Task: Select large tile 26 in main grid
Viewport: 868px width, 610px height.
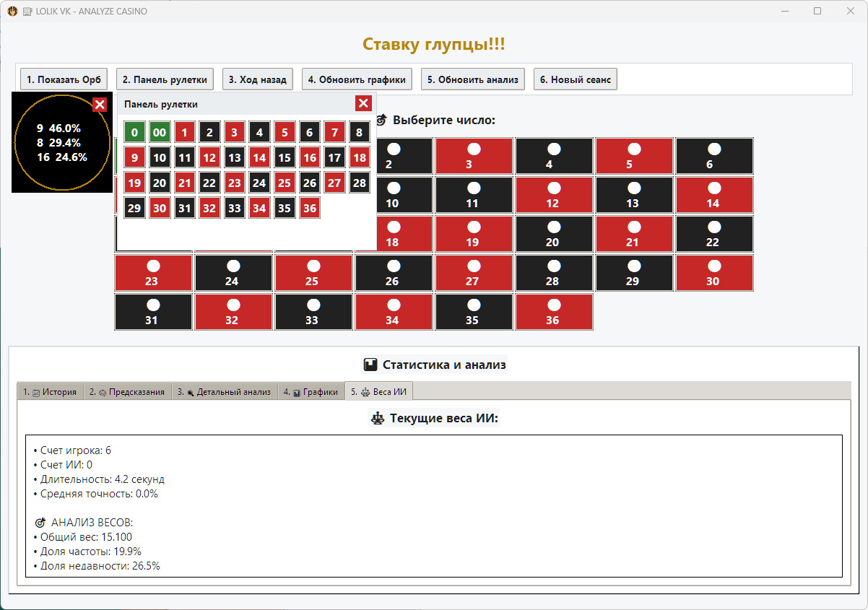Action: [x=394, y=273]
